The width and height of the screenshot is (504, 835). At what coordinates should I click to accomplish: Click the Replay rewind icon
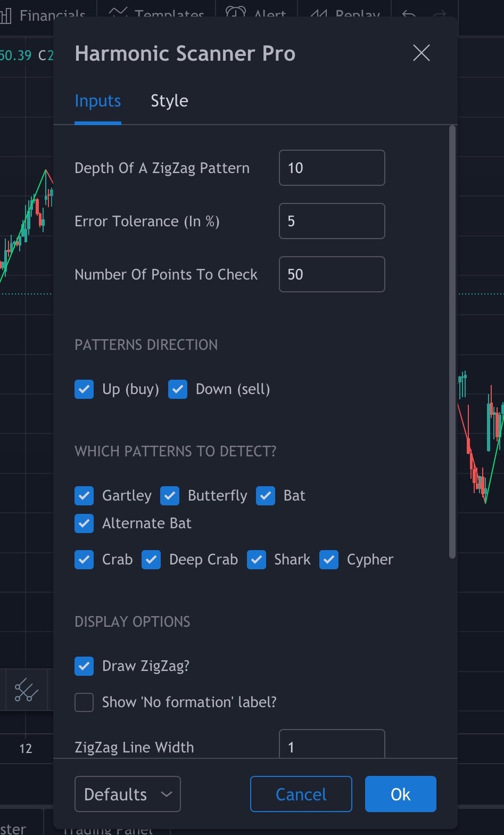click(x=318, y=13)
